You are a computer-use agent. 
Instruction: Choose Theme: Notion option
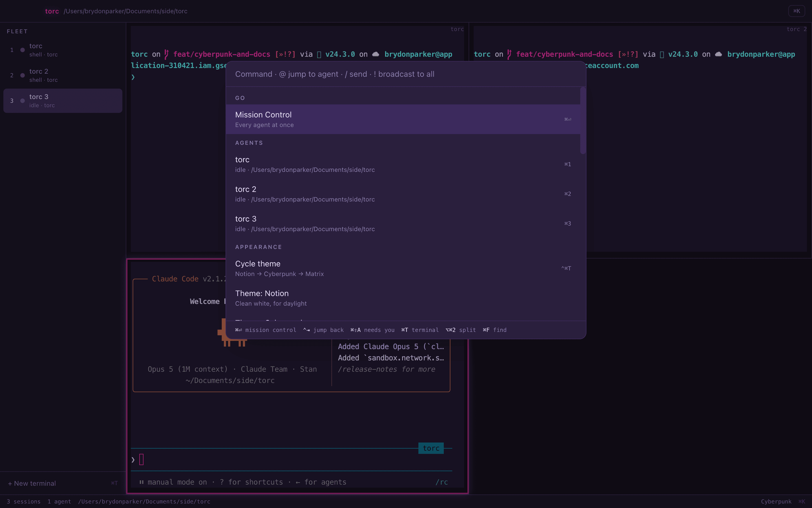tap(403, 298)
